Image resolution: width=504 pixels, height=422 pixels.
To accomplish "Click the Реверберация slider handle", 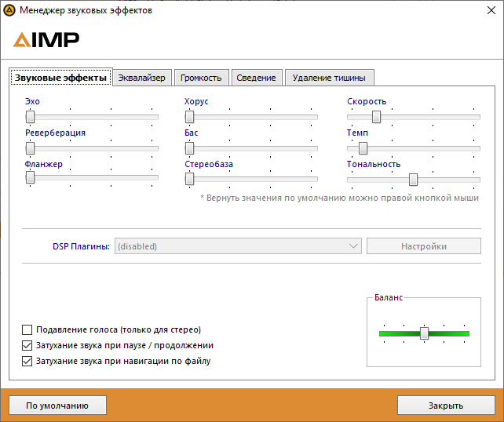I will pos(30,147).
